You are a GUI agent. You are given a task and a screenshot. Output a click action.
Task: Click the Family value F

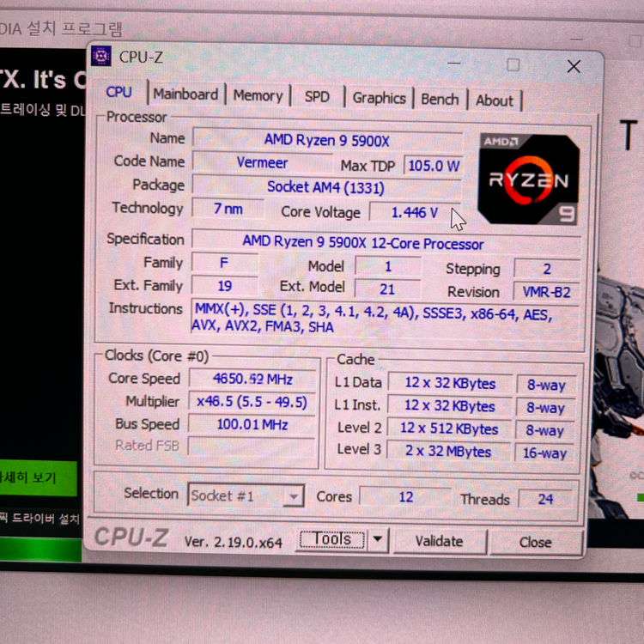[224, 263]
